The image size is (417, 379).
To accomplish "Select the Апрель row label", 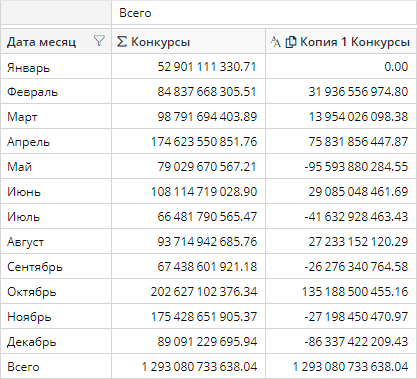I will [x=28, y=142].
